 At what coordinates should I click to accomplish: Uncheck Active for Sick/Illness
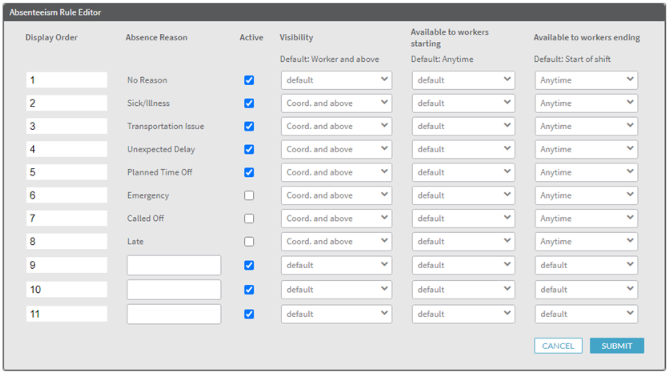[249, 103]
